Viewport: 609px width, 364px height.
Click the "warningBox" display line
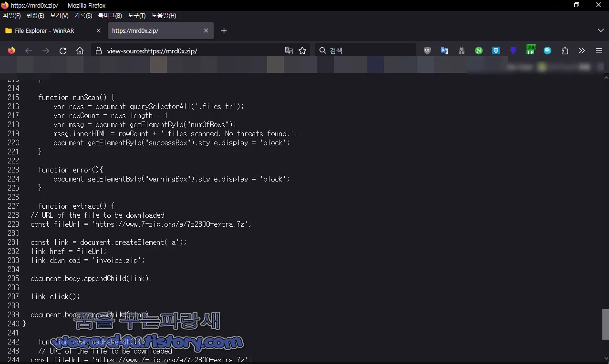click(172, 179)
